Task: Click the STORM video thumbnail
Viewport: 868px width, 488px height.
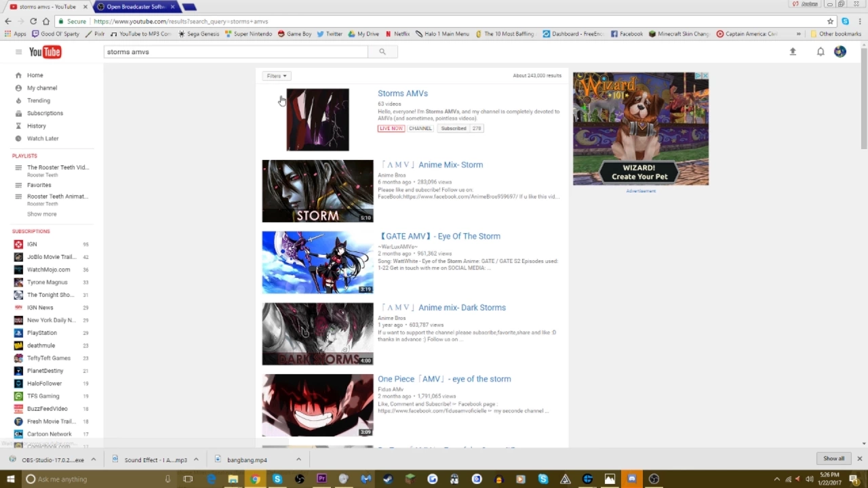Action: tap(317, 191)
